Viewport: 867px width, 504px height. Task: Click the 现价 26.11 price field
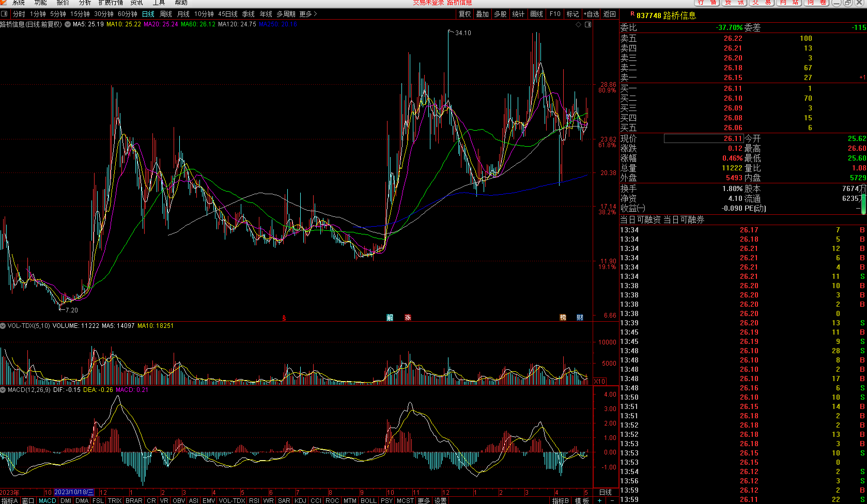click(x=703, y=138)
